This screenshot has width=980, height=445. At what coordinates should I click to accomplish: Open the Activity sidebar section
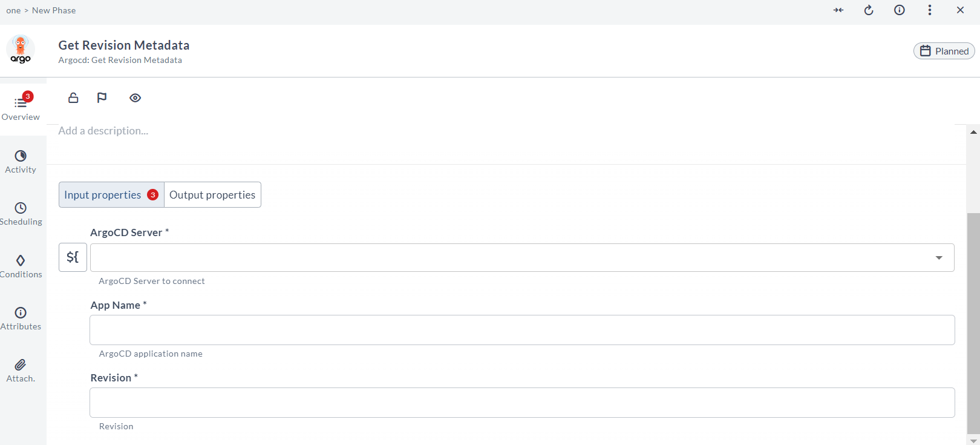point(21,162)
